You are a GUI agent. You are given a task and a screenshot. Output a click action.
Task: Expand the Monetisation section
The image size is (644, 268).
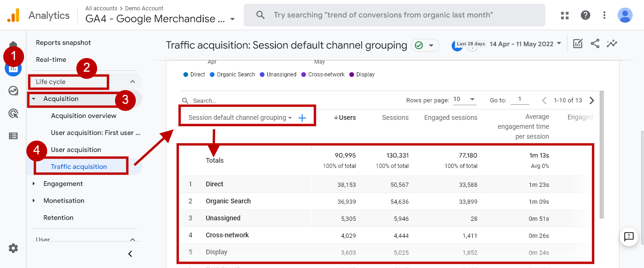click(33, 201)
